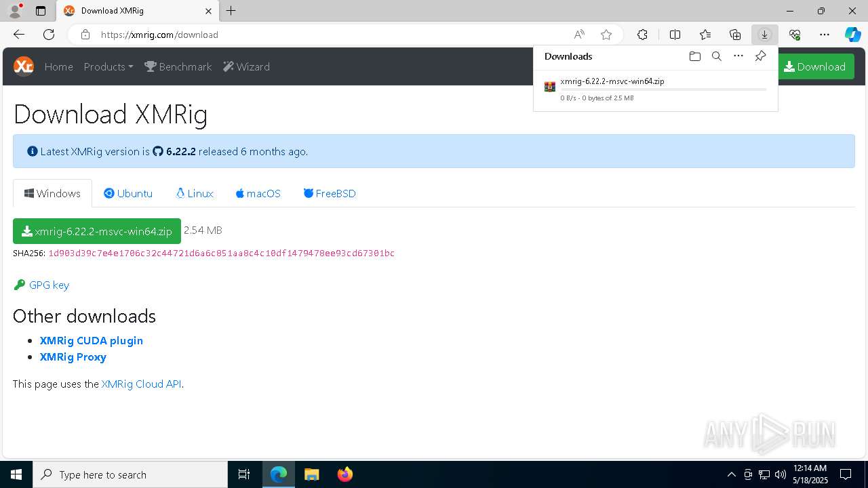Image resolution: width=868 pixels, height=488 pixels.
Task: Open Favorites list icon
Action: tap(705, 35)
